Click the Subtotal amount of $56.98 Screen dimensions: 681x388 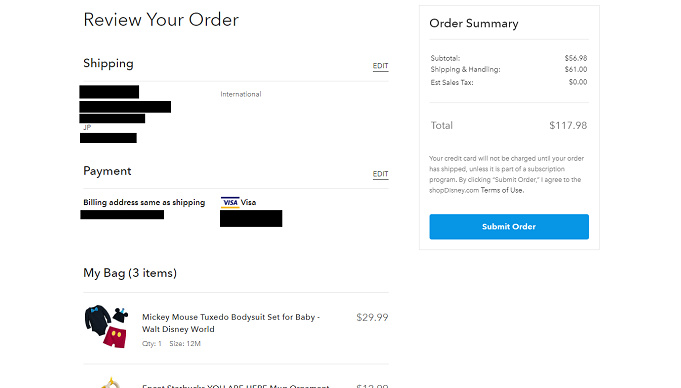point(576,58)
